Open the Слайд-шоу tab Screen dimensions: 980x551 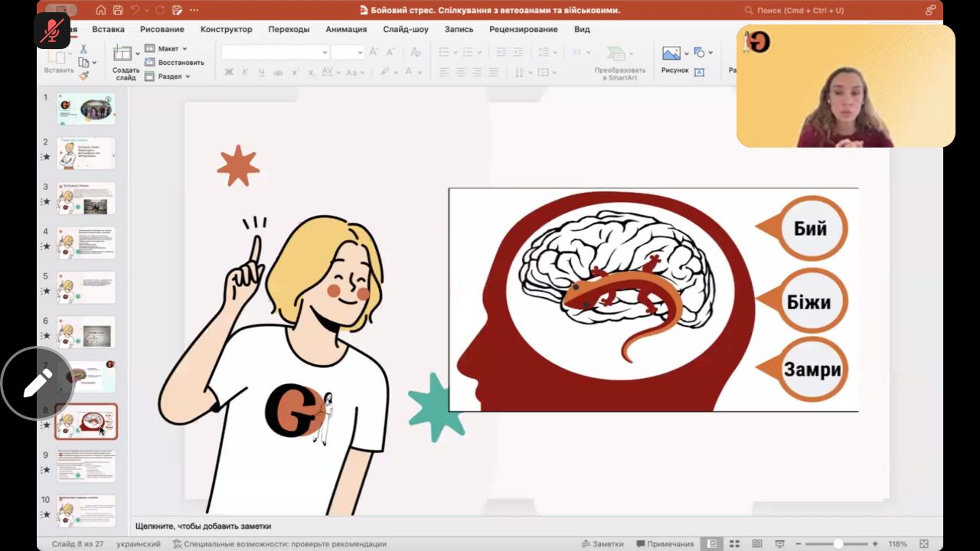coord(405,29)
